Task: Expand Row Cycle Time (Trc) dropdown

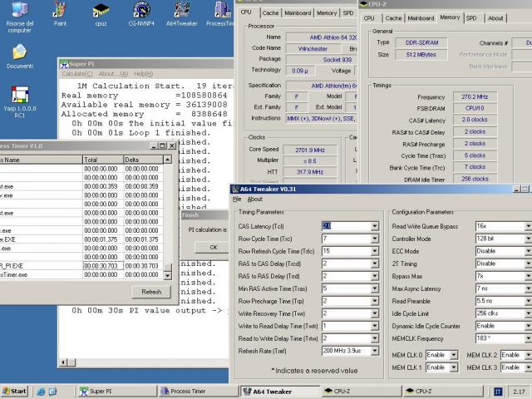Action: click(375, 239)
